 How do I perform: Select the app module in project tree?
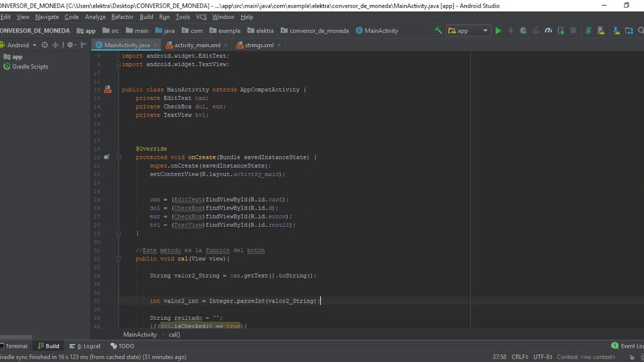13,57
